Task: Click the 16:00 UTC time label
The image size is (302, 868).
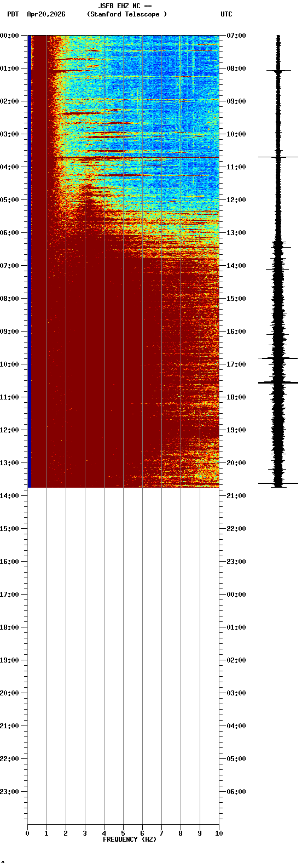Action: pyautogui.click(x=236, y=332)
